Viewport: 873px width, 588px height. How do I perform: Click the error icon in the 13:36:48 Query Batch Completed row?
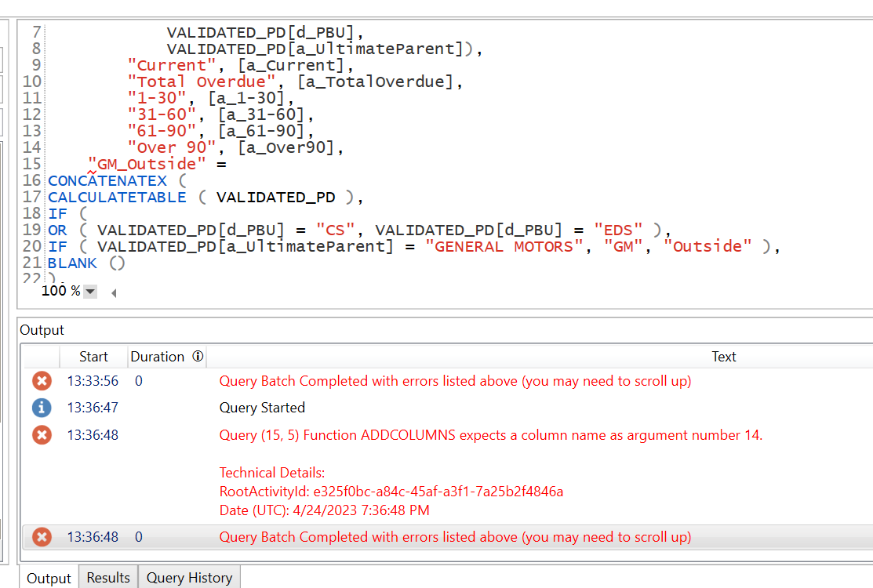(42, 537)
